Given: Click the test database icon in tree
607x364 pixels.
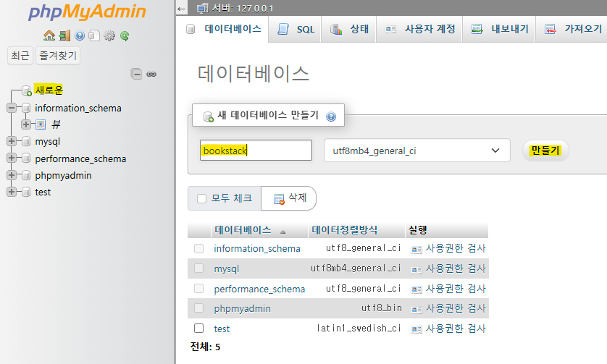Looking at the screenshot, I should [x=26, y=192].
